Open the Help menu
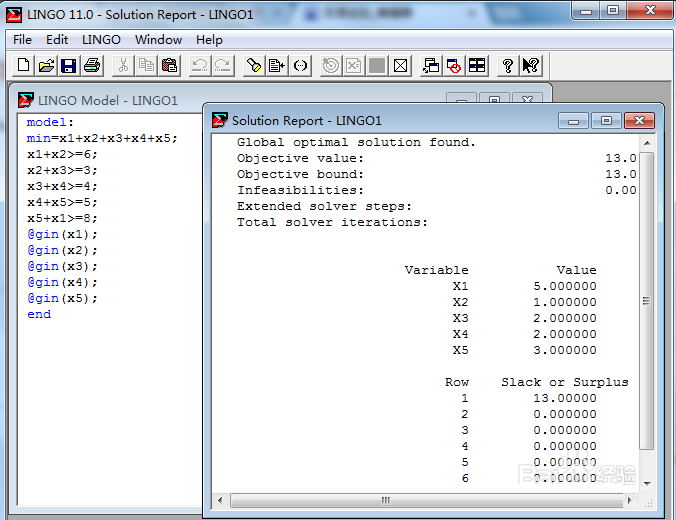Viewport: 676px width, 520px height. [x=210, y=40]
